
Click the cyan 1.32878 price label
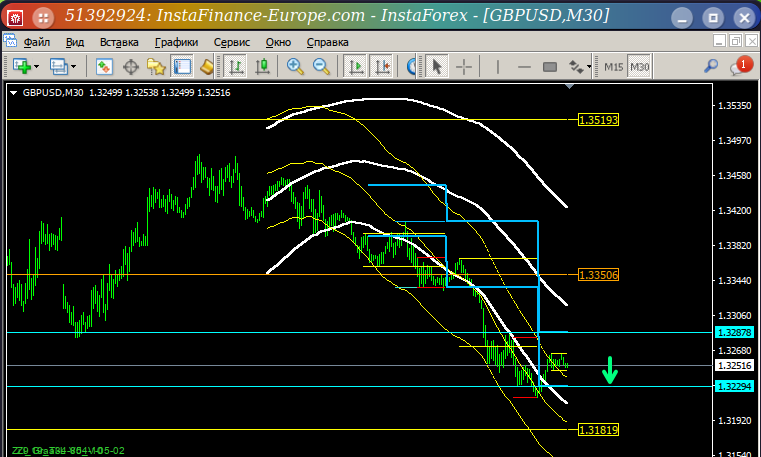tap(735, 332)
